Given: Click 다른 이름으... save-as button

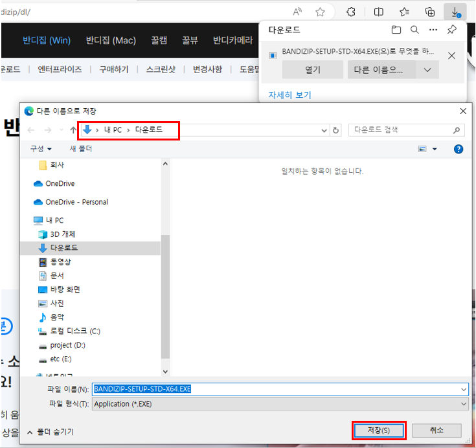Looking at the screenshot, I should [381, 69].
